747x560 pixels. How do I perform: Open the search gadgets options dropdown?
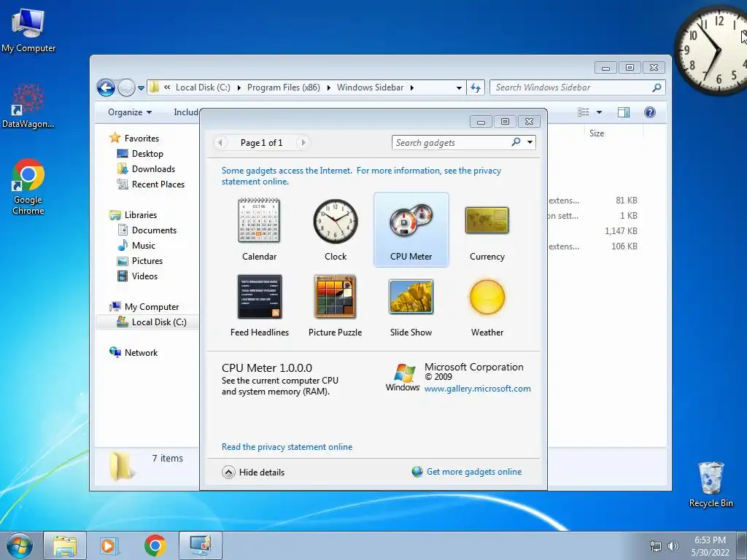click(x=530, y=142)
